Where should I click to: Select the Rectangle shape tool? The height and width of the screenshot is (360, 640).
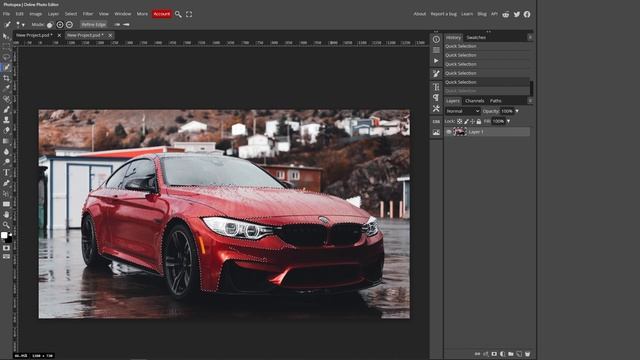pos(6,204)
